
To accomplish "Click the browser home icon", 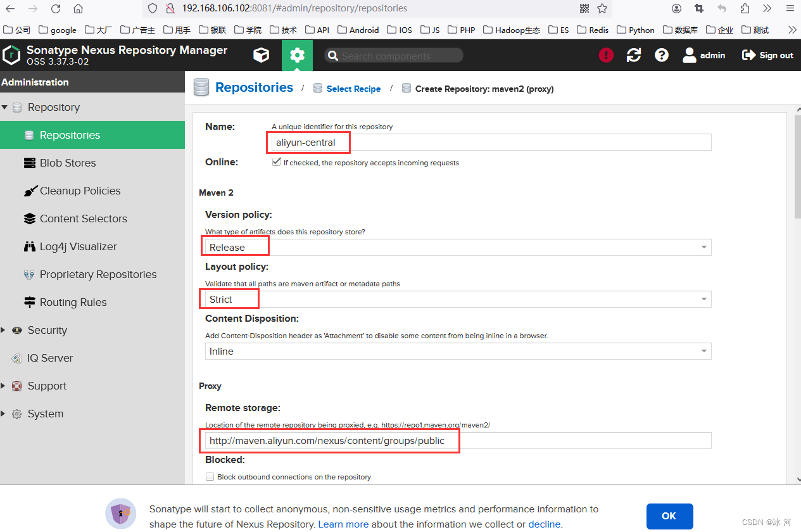I will (78, 9).
